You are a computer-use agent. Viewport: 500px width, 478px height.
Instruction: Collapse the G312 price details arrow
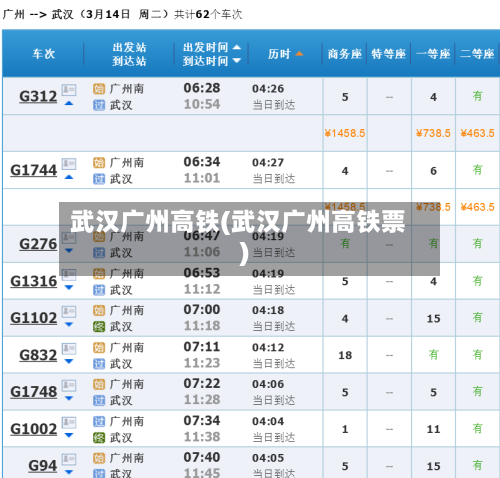click(69, 103)
